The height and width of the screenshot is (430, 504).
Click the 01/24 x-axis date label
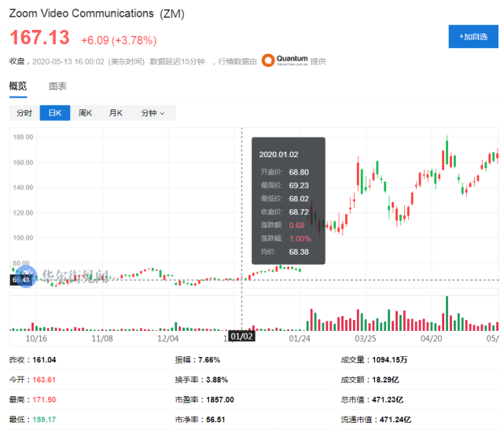(x=300, y=338)
